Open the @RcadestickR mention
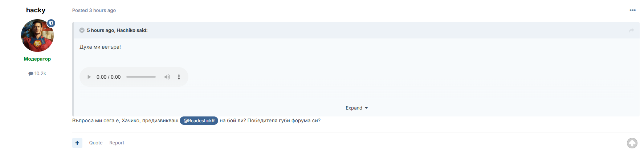This screenshot has height=152, width=644. (x=199, y=120)
